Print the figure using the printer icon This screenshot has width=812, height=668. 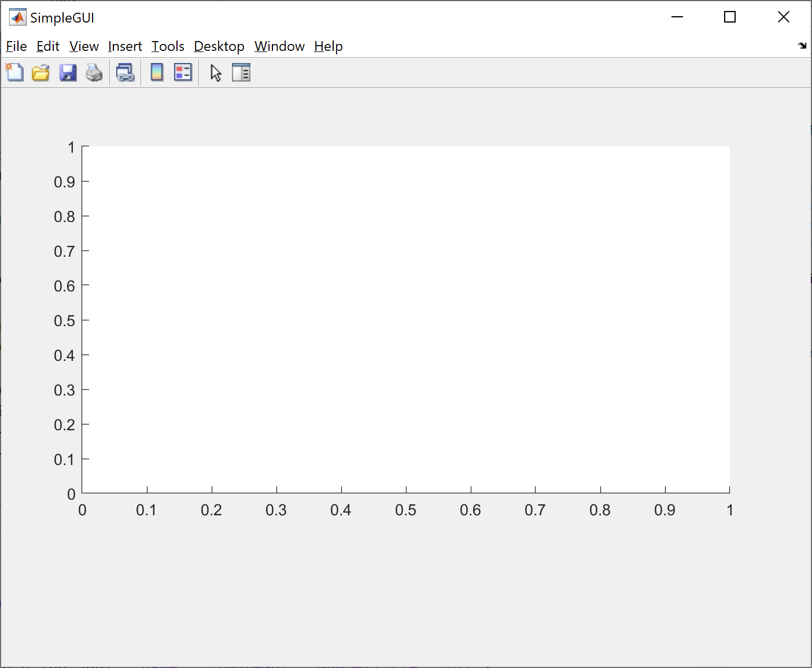pyautogui.click(x=94, y=72)
